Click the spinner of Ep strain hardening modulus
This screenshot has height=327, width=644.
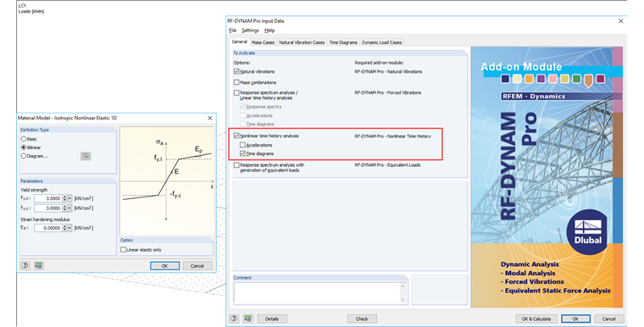(x=64, y=228)
